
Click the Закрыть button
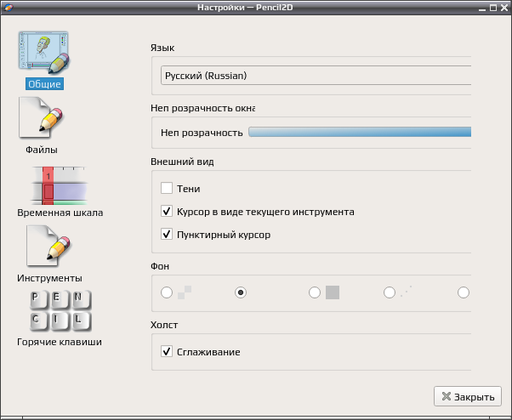(x=468, y=396)
